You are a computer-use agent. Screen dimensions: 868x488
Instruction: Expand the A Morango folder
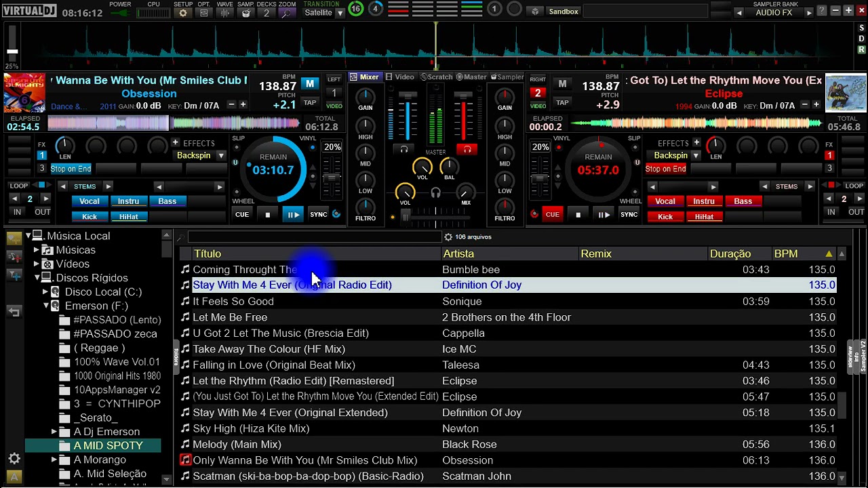click(x=54, y=460)
